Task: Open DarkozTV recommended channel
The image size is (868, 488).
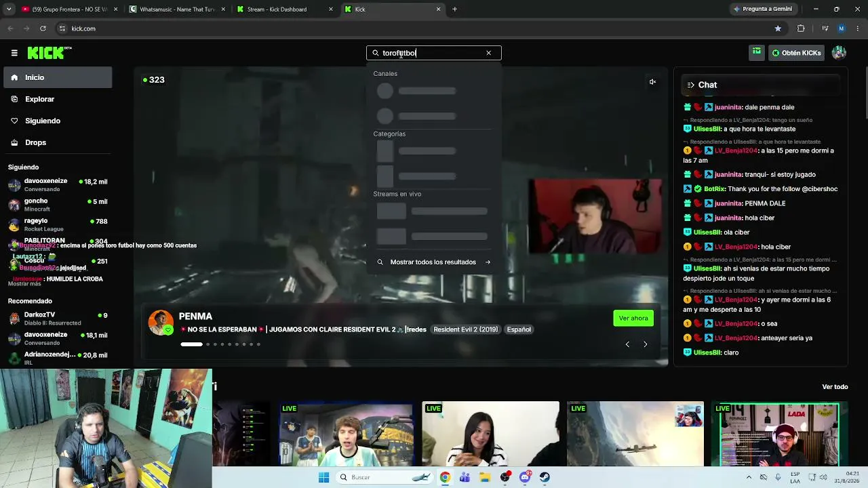Action: (x=58, y=319)
